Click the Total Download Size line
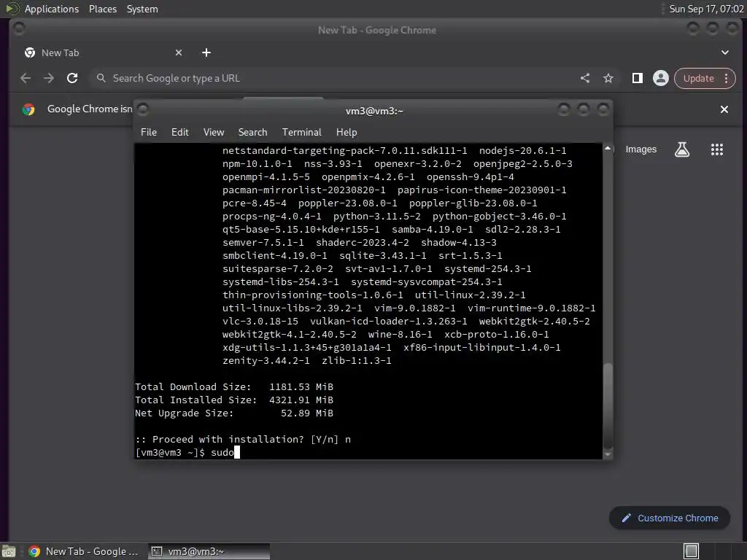 point(234,387)
